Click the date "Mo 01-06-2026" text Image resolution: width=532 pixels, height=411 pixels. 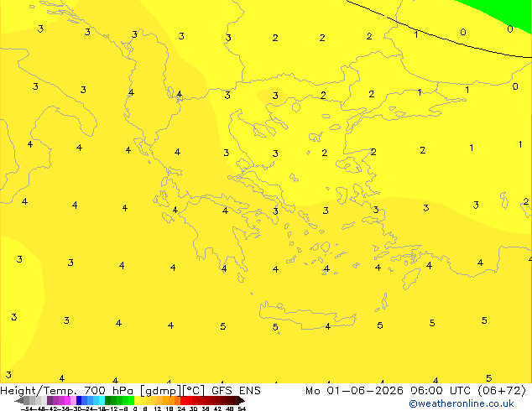(x=354, y=390)
